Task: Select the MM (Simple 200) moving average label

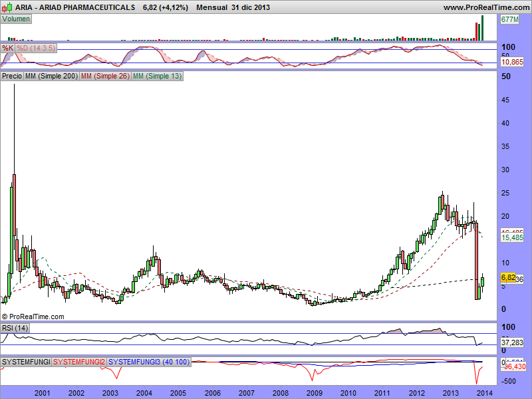Action: click(x=51, y=76)
